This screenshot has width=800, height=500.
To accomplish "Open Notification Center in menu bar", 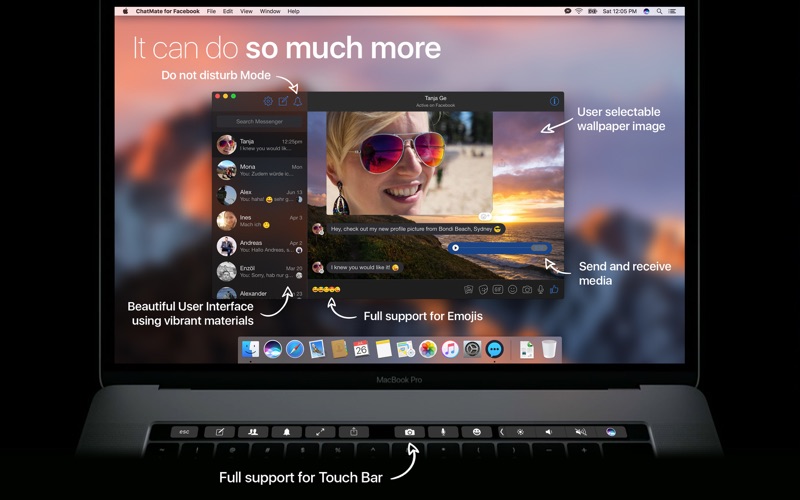I will [673, 11].
